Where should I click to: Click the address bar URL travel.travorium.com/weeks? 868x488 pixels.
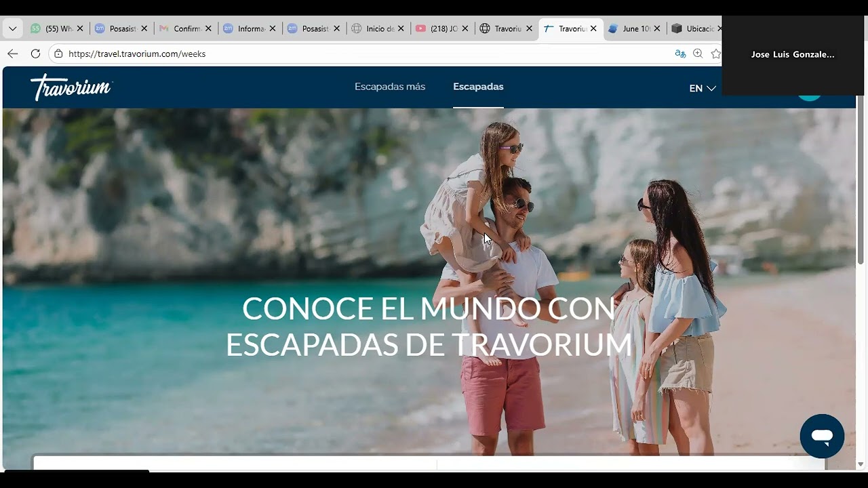click(137, 54)
